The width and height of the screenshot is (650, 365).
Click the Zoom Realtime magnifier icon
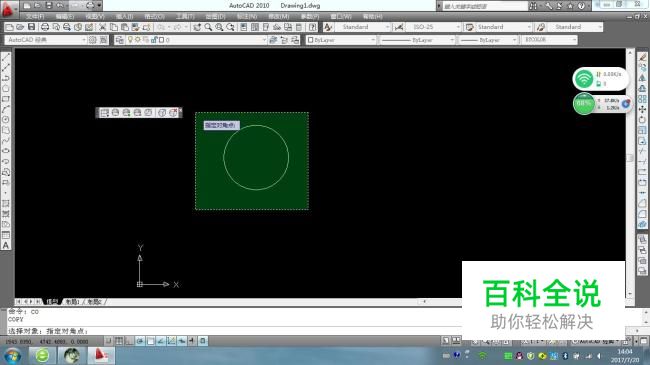(208, 27)
